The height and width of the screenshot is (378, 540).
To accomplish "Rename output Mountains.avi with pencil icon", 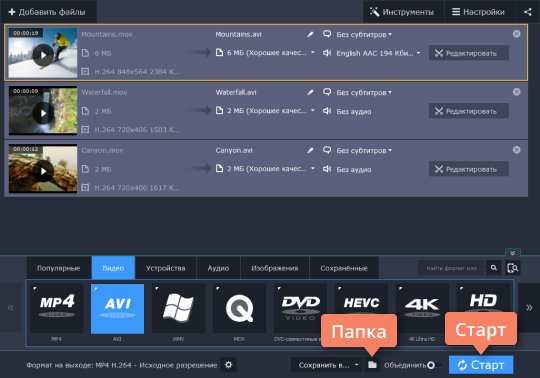I will tap(310, 34).
